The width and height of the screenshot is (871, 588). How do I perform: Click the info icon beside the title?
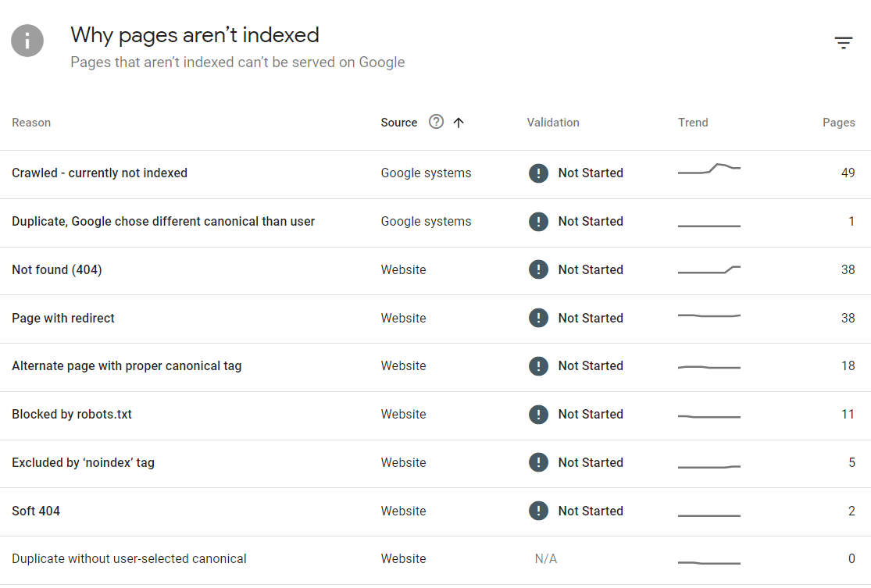pyautogui.click(x=27, y=41)
